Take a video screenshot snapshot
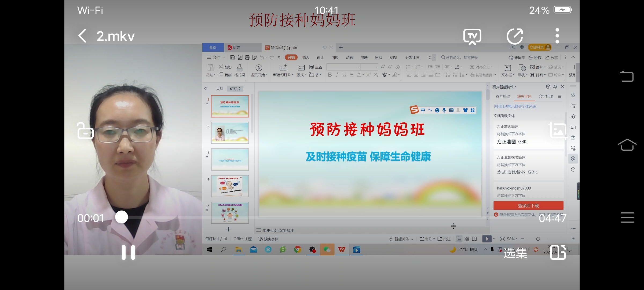Image resolution: width=644 pixels, height=290 pixels. (558, 131)
